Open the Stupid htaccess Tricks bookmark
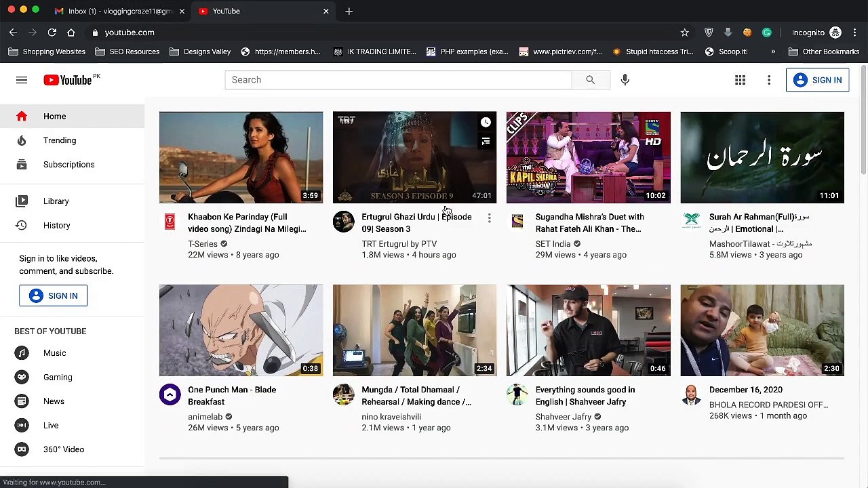Screen dimensions: 868x488 pos(652,52)
